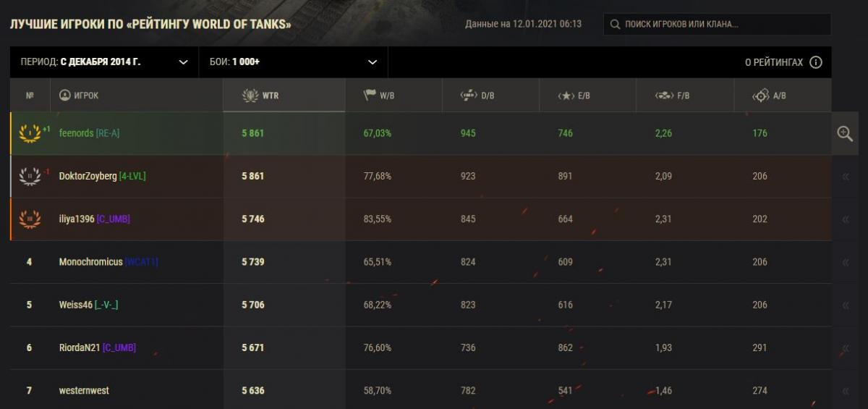Open the Период date range dropdown
This screenshot has width=868, height=409.
[104, 62]
